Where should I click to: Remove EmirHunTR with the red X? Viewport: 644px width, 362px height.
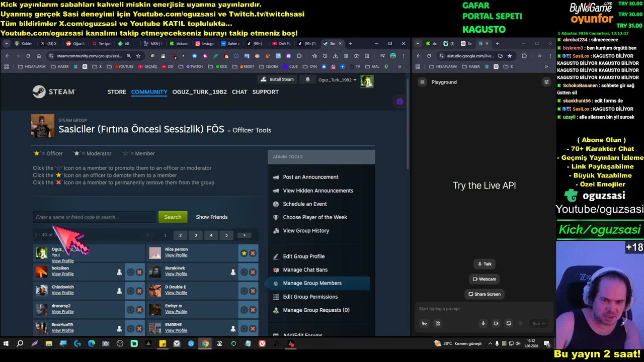point(139,328)
